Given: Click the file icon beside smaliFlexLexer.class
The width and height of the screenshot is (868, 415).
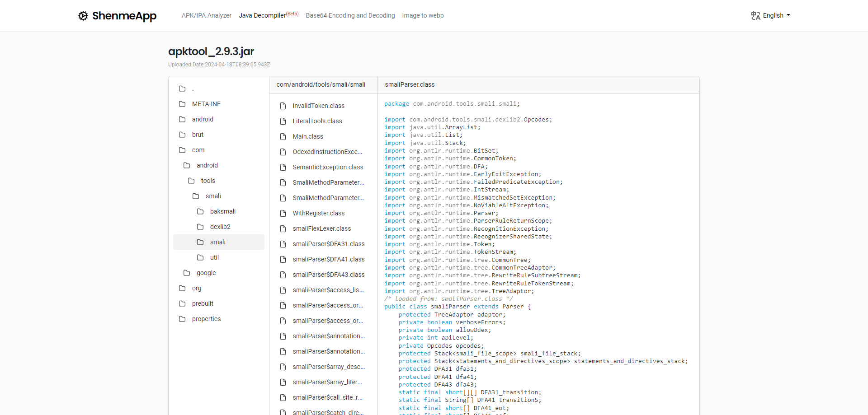Looking at the screenshot, I should pos(283,228).
